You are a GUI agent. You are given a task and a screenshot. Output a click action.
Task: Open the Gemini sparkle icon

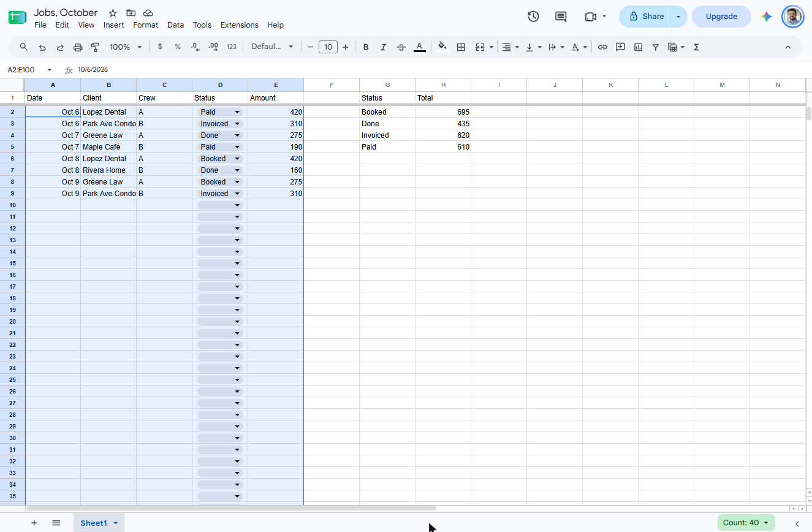point(767,17)
